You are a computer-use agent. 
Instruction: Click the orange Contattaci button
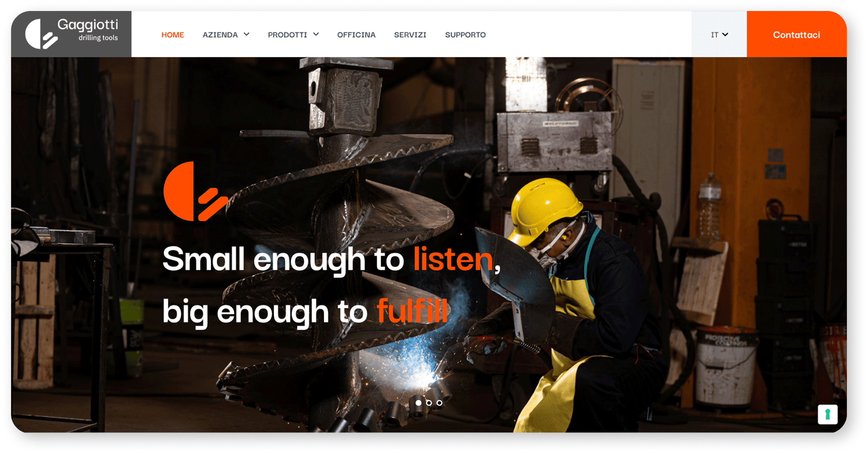tap(796, 34)
